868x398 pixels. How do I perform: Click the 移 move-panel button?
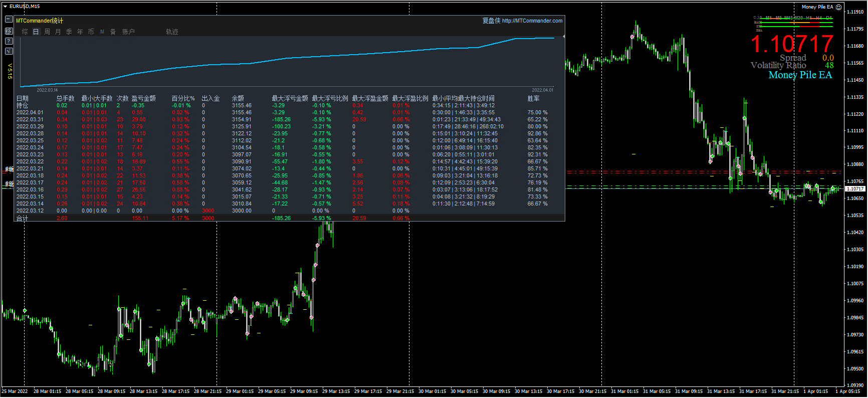(9, 31)
